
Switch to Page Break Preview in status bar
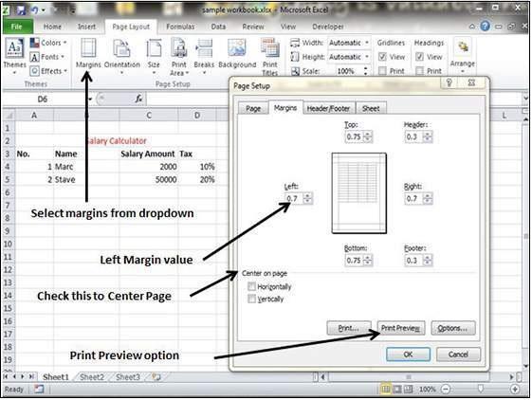(x=409, y=390)
